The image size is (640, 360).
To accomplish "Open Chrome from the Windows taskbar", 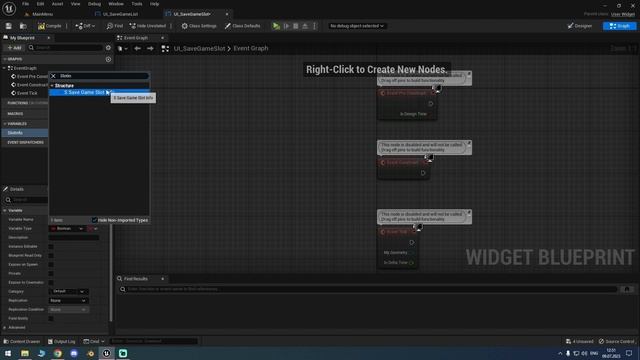I will 58,353.
